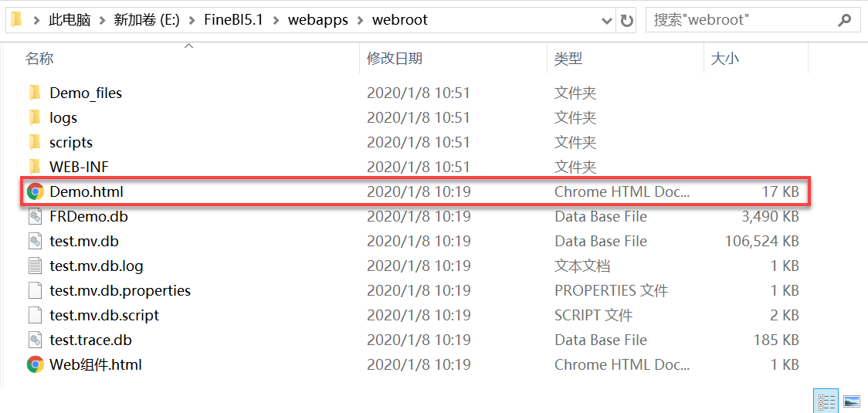Click the date of Web组件.html row
The height and width of the screenshot is (413, 868).
click(419, 365)
